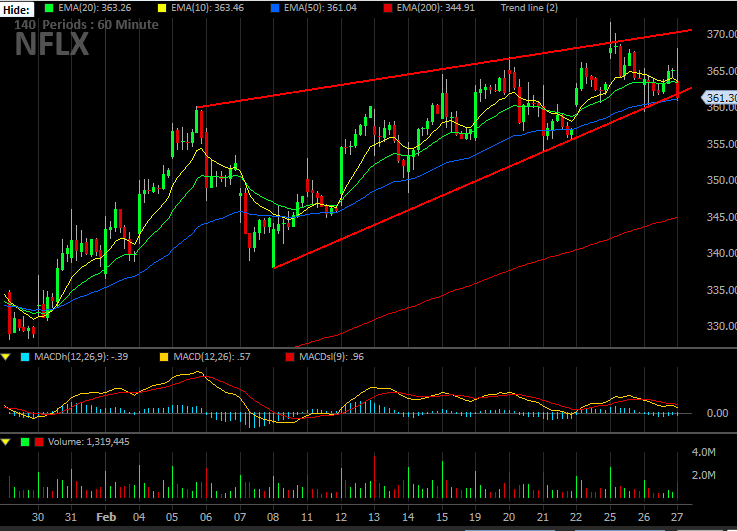Click the 340.00 price axis label
This screenshot has width=737, height=531.
coord(721,253)
